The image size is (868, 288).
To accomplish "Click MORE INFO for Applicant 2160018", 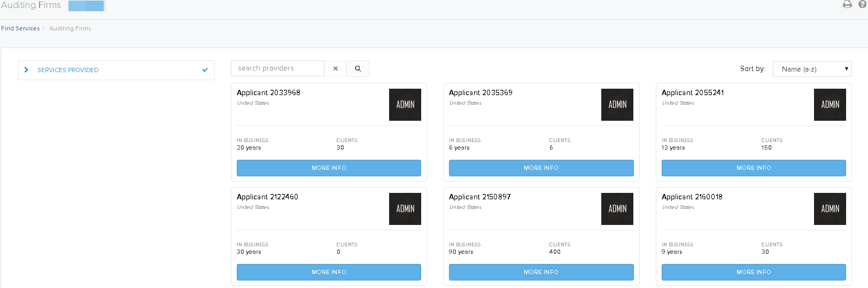I will pos(754,272).
